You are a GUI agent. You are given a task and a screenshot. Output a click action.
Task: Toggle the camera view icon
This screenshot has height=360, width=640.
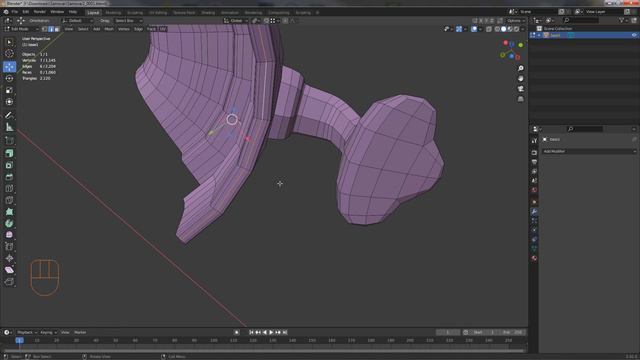point(520,89)
